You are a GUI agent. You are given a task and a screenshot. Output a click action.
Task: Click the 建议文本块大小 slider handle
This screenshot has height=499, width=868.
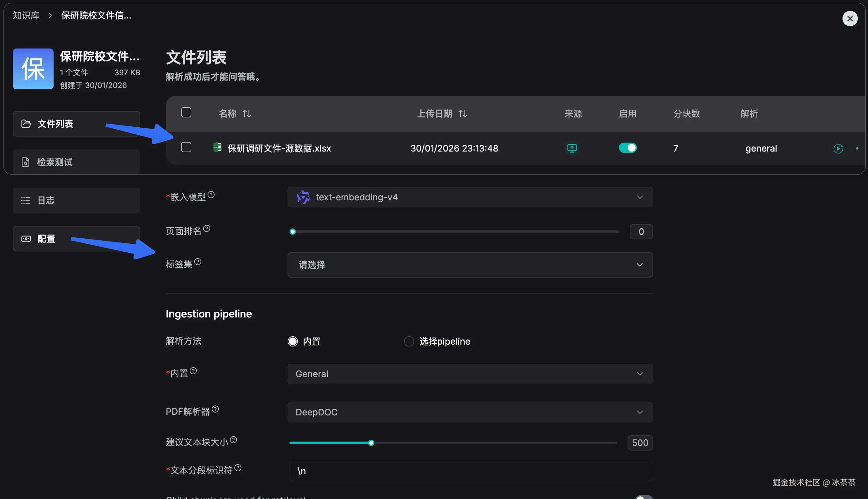click(x=371, y=443)
